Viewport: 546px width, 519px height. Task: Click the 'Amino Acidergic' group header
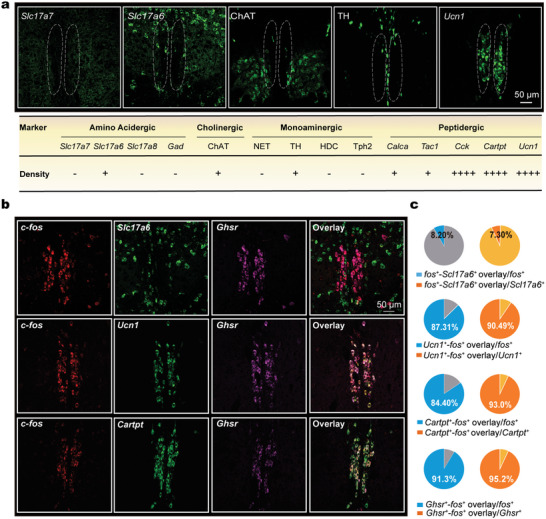(x=122, y=127)
